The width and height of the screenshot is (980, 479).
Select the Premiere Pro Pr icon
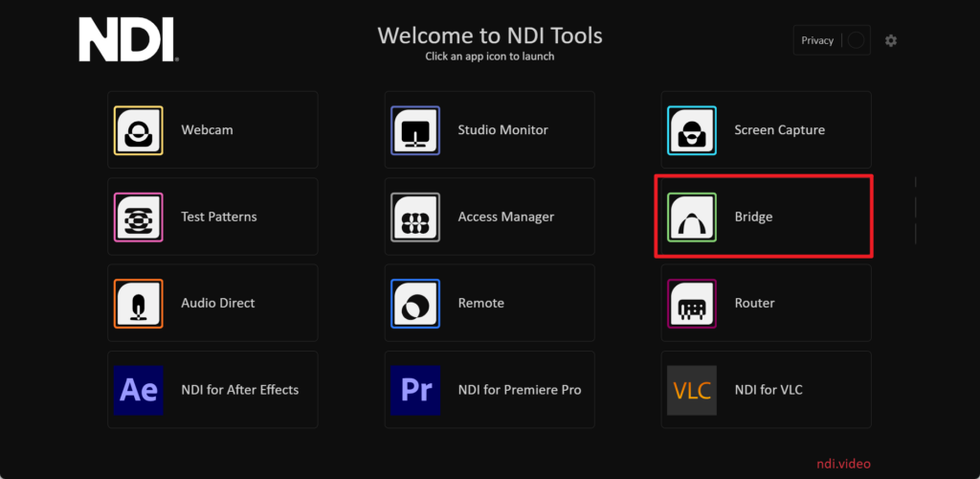[415, 390]
